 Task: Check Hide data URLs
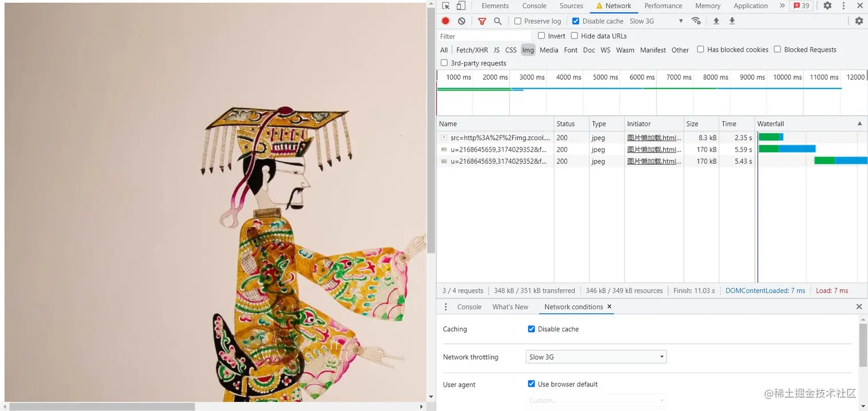click(575, 36)
